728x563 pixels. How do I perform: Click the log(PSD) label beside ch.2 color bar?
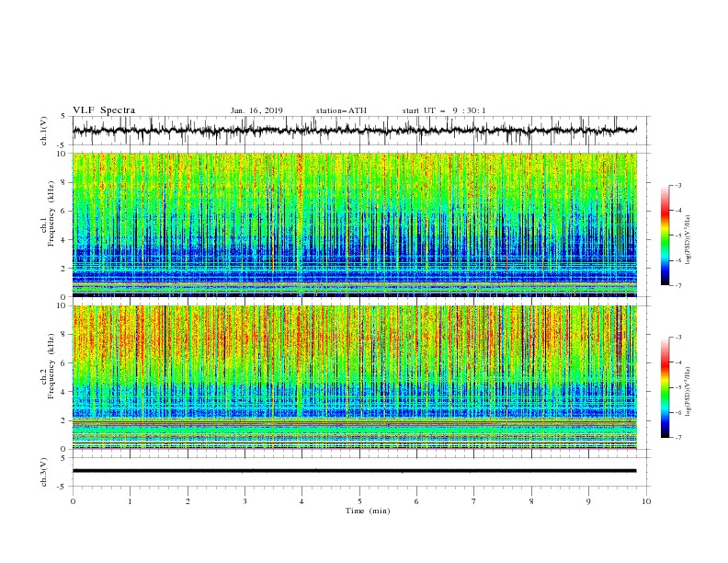[688, 392]
